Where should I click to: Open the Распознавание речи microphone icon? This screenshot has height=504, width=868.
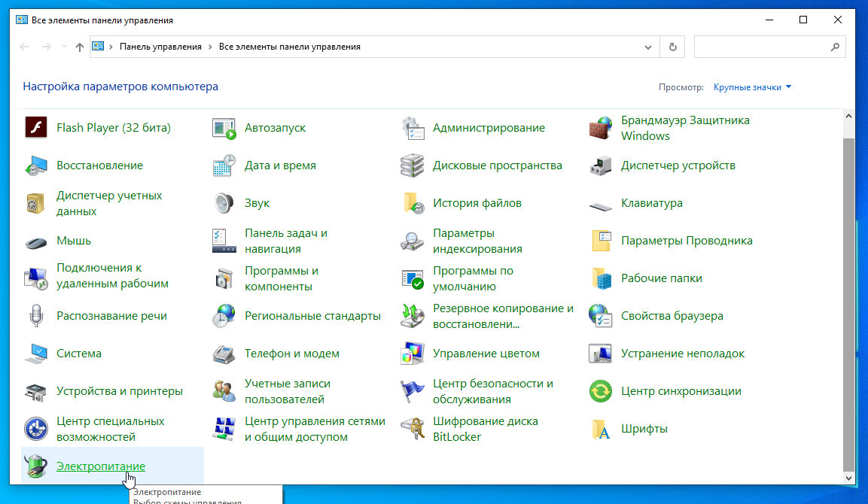36,316
